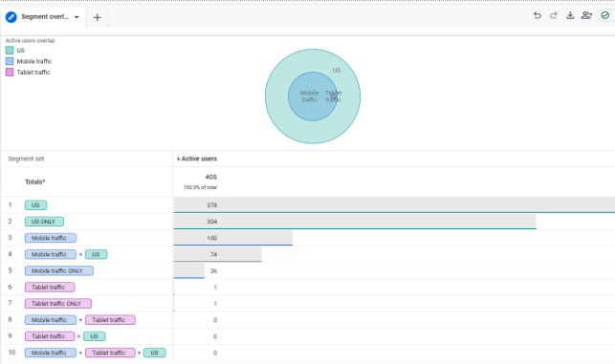
Task: Click the Segment set column header
Action: pos(26,159)
